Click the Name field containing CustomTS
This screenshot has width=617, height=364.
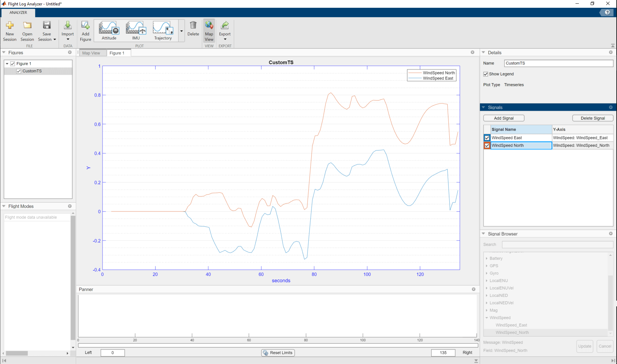559,63
